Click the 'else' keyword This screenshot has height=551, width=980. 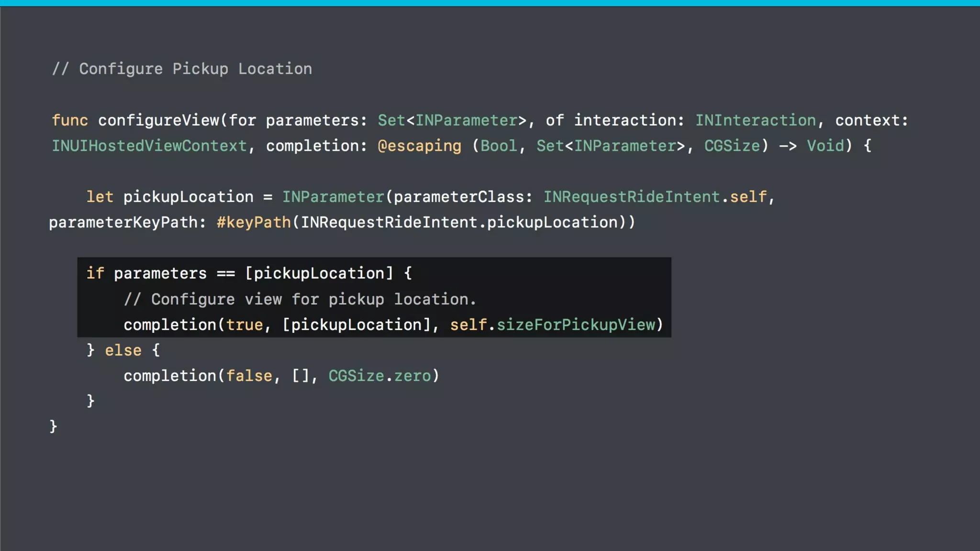123,351
